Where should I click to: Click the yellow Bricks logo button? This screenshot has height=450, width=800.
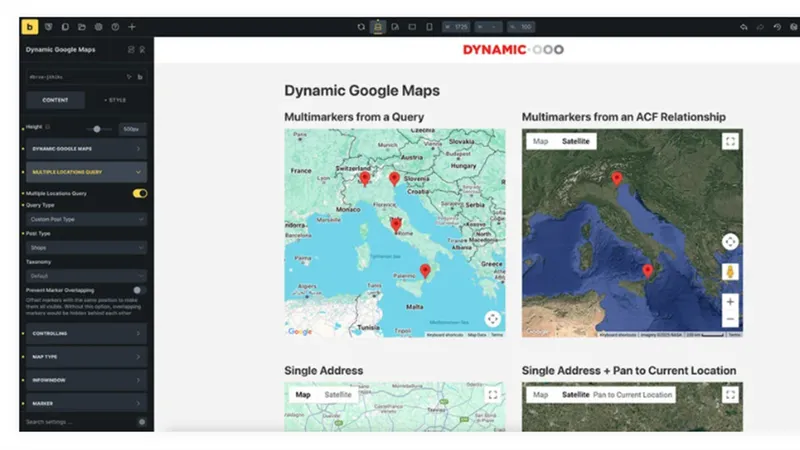tap(30, 27)
